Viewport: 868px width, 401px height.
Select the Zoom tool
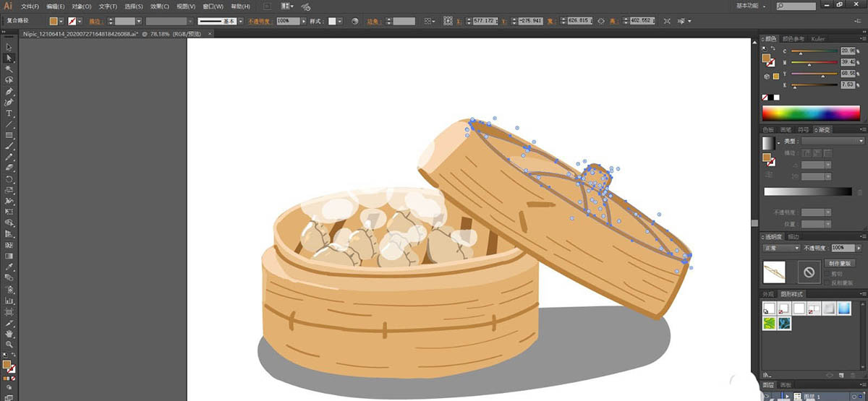[9, 345]
